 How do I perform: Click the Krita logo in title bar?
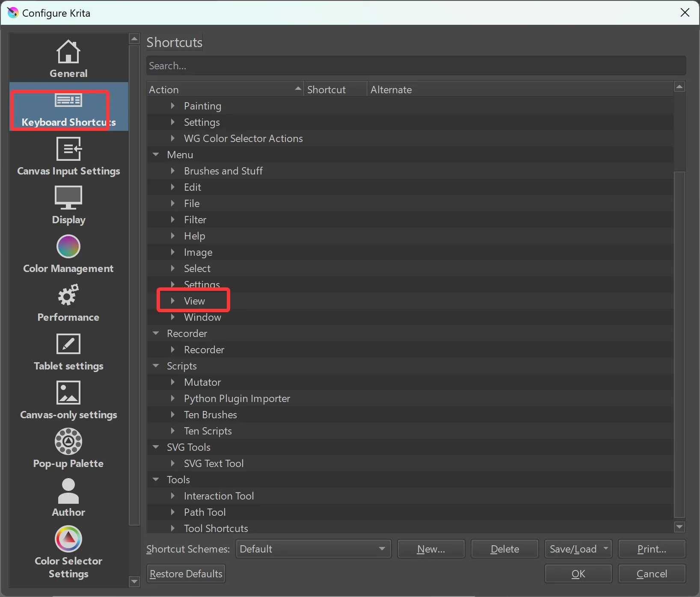[x=12, y=13]
